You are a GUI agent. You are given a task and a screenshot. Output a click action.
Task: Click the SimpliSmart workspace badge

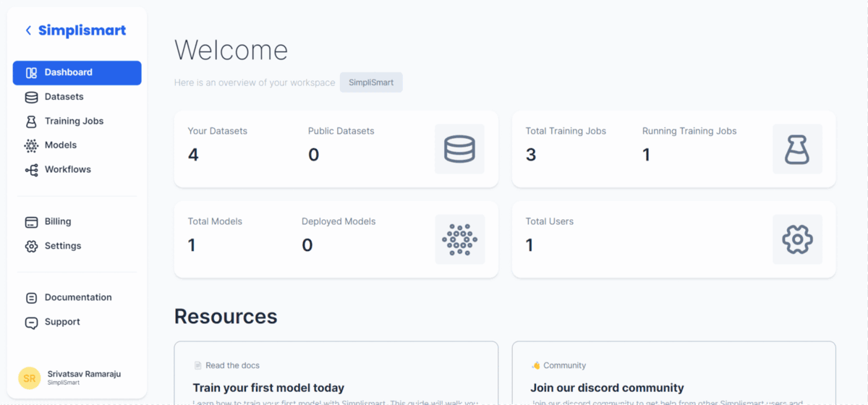click(x=371, y=82)
